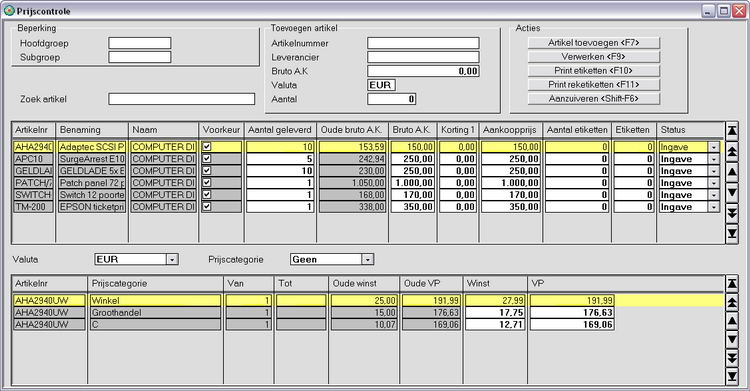Viewport: 750px width, 391px height.
Task: Click Aankoopprijs cell 350,00 in TM-200 row
Action: pyautogui.click(x=511, y=207)
